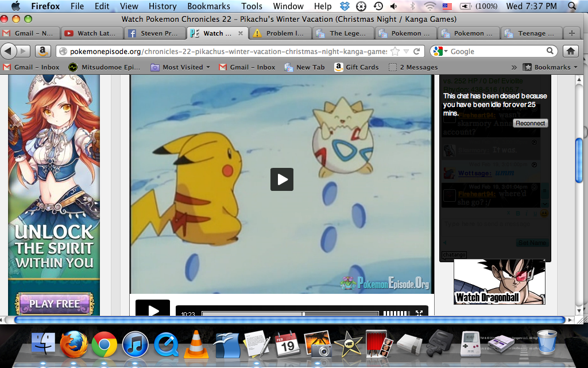The height and width of the screenshot is (368, 588).
Task: Open Calendar showing Feb 19
Action: point(287,344)
